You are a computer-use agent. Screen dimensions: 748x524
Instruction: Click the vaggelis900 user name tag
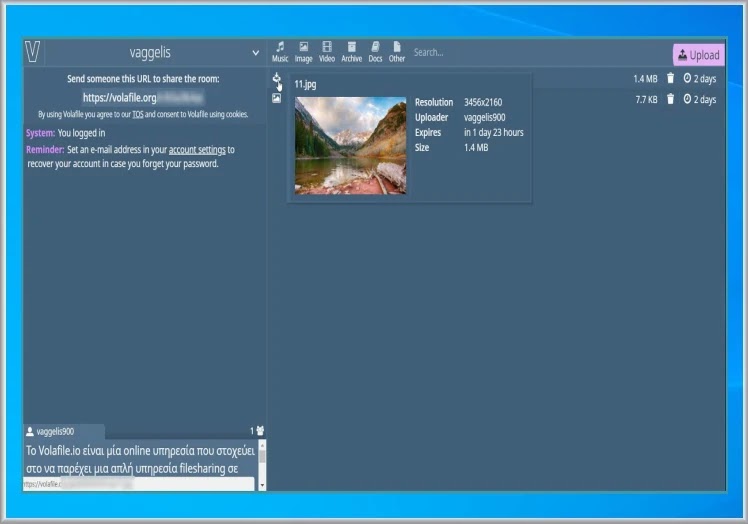click(50, 431)
